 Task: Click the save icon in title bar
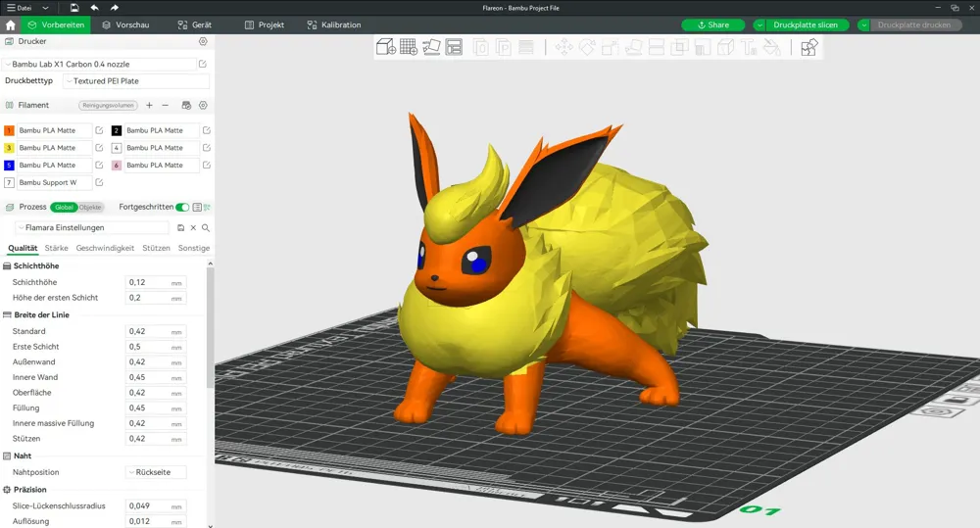[x=74, y=8]
